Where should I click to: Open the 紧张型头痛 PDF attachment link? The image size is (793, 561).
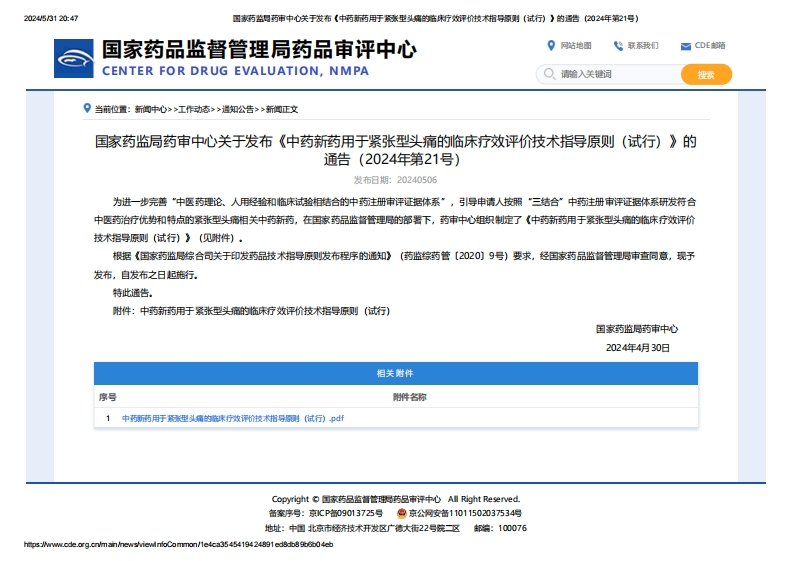tap(232, 418)
